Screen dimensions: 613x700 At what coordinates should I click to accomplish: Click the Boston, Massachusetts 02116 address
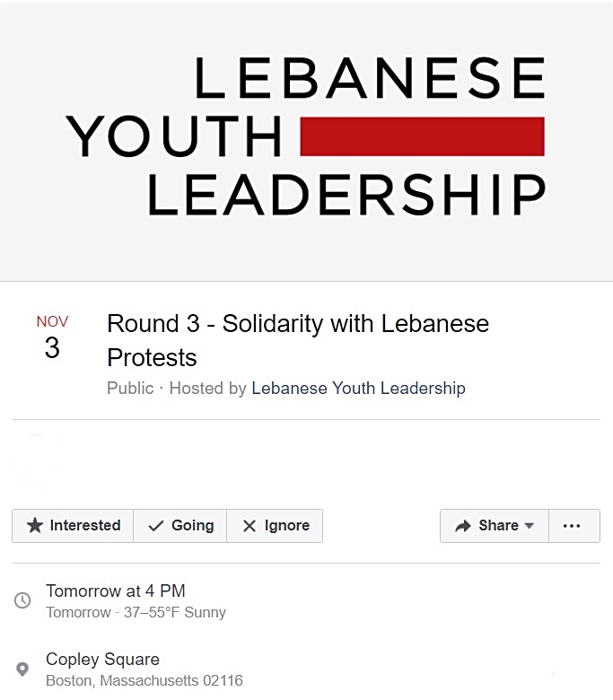144,680
